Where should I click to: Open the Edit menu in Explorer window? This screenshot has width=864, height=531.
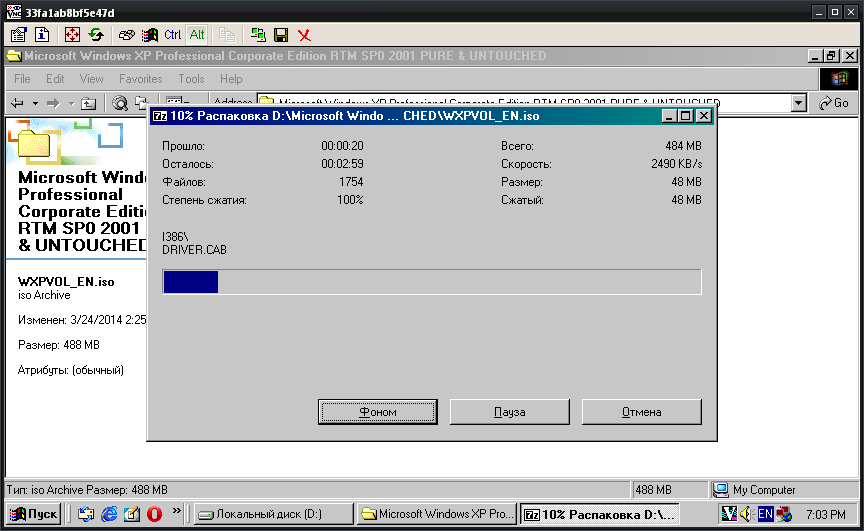coord(55,79)
